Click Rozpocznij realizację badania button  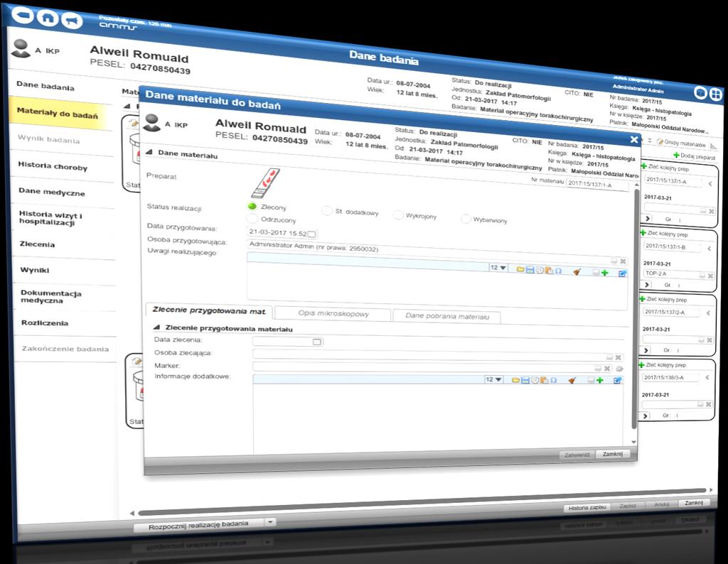pyautogui.click(x=198, y=526)
